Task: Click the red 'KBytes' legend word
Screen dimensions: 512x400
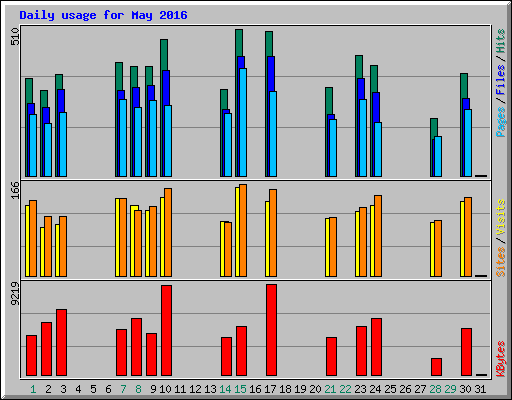Action: click(x=500, y=359)
